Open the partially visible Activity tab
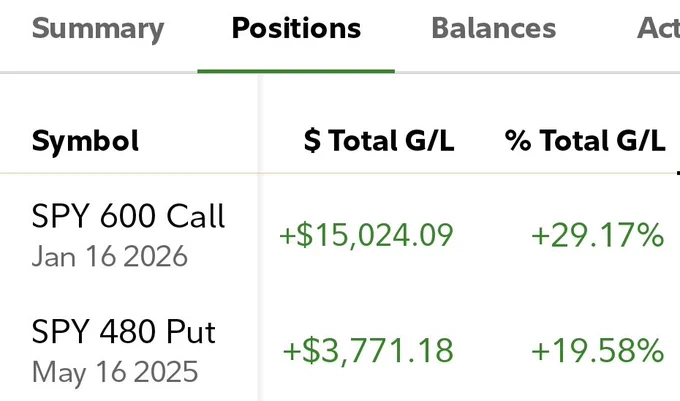 (658, 29)
